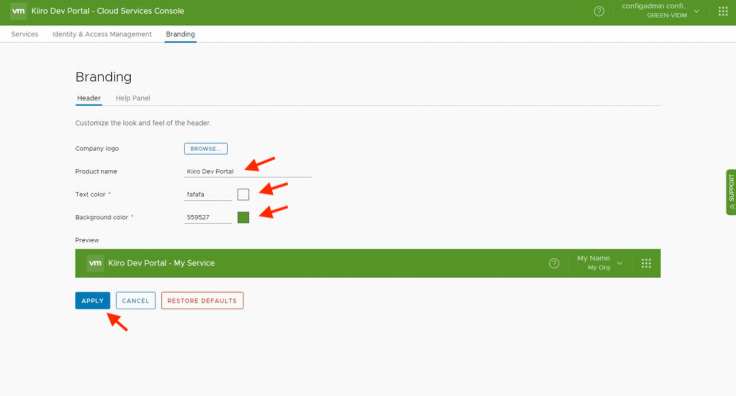This screenshot has height=396, width=736.
Task: Click the 'Kiiro Dev Portal - Cloud Services Console' header title
Action: point(108,11)
